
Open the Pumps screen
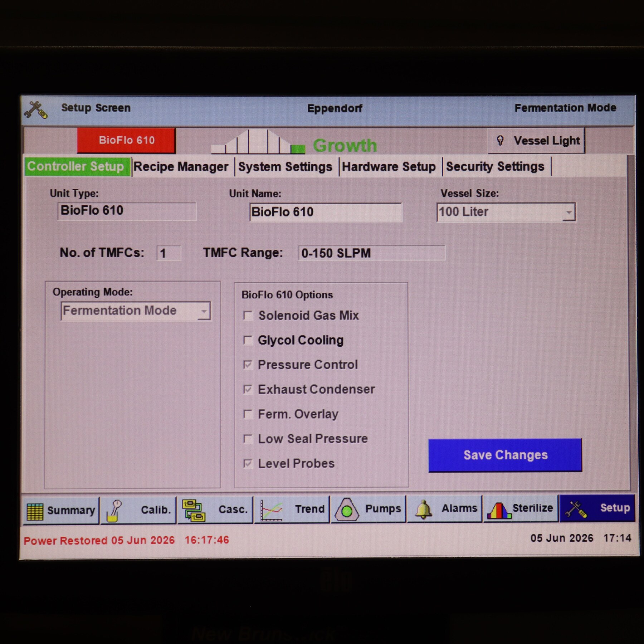point(368,509)
